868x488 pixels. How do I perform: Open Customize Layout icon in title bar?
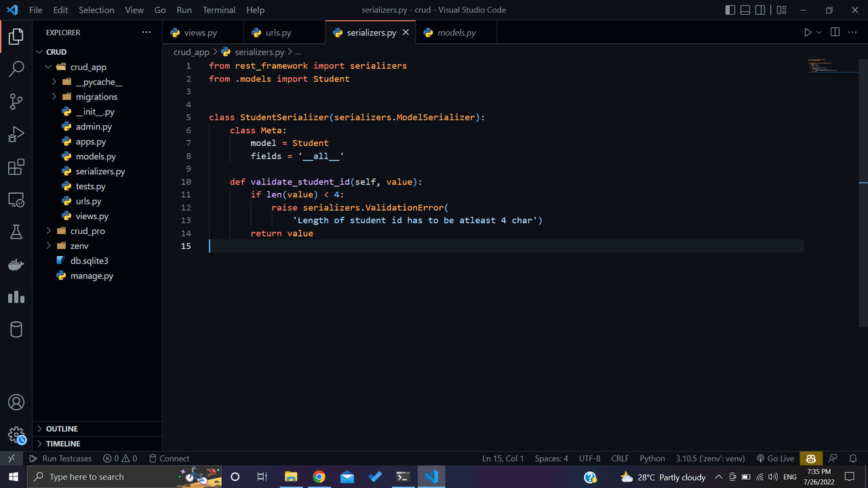tap(782, 10)
